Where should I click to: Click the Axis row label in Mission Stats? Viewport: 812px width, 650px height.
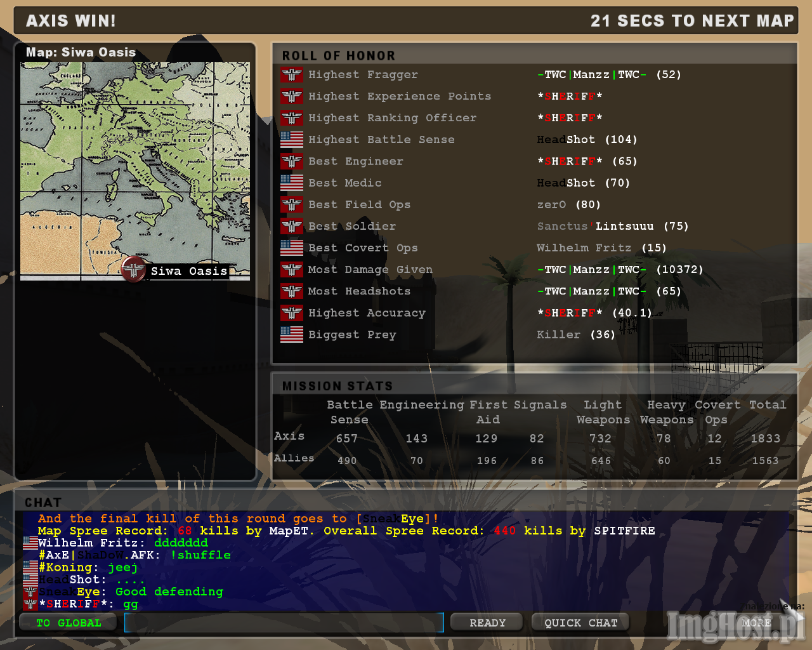point(289,436)
